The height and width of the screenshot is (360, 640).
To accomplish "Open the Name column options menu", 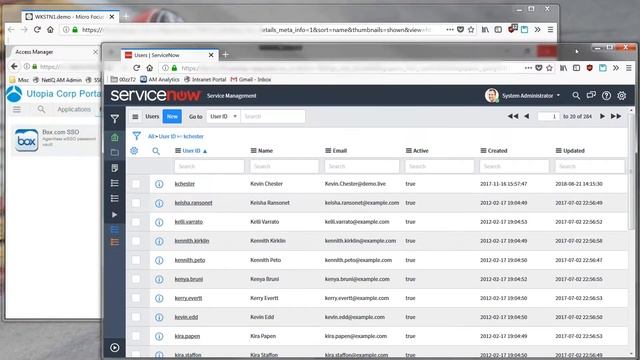I will pyautogui.click(x=253, y=151).
